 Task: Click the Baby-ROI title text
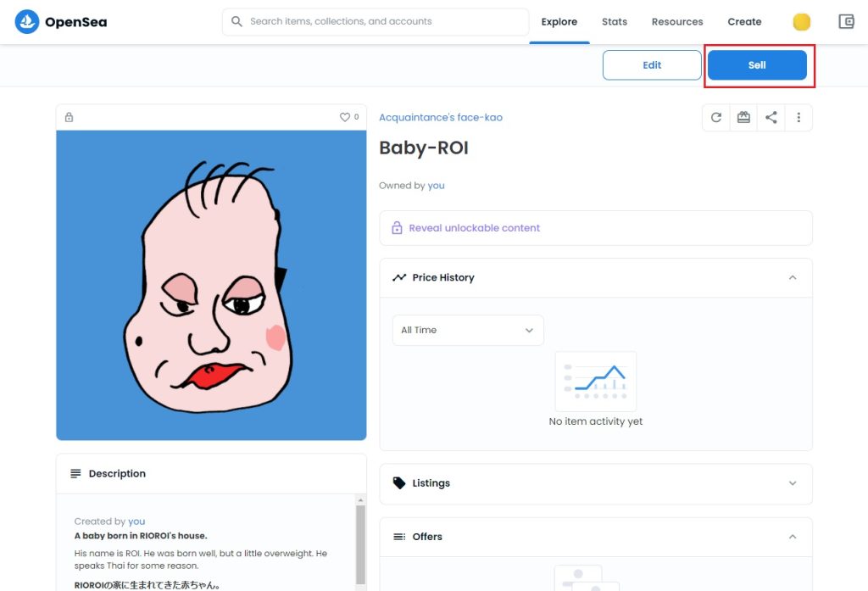click(424, 148)
